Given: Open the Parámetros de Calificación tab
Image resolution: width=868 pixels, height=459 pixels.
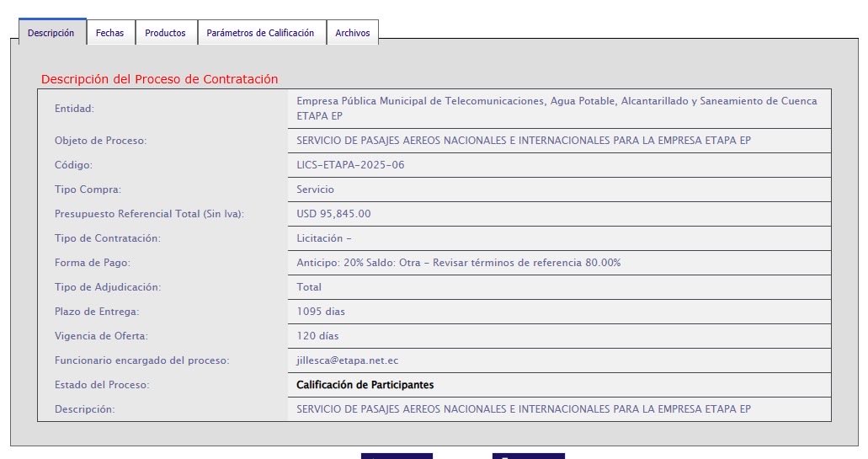Looking at the screenshot, I should click(x=261, y=33).
